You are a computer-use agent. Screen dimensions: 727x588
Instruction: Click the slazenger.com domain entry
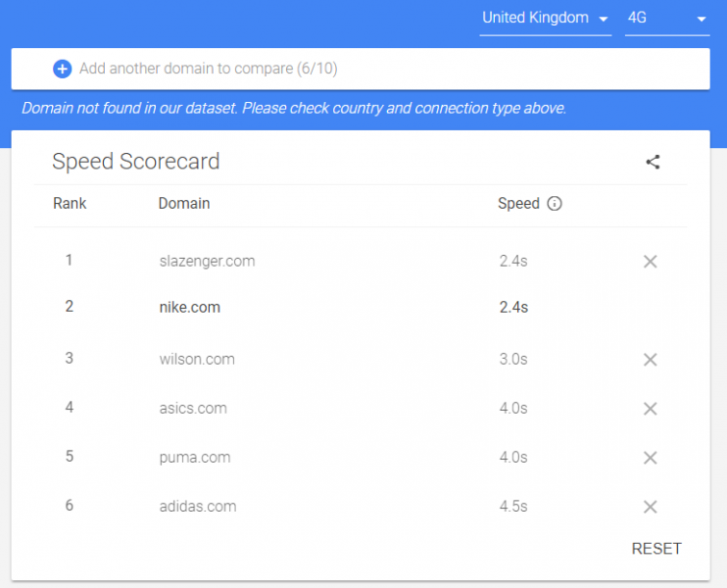208,261
